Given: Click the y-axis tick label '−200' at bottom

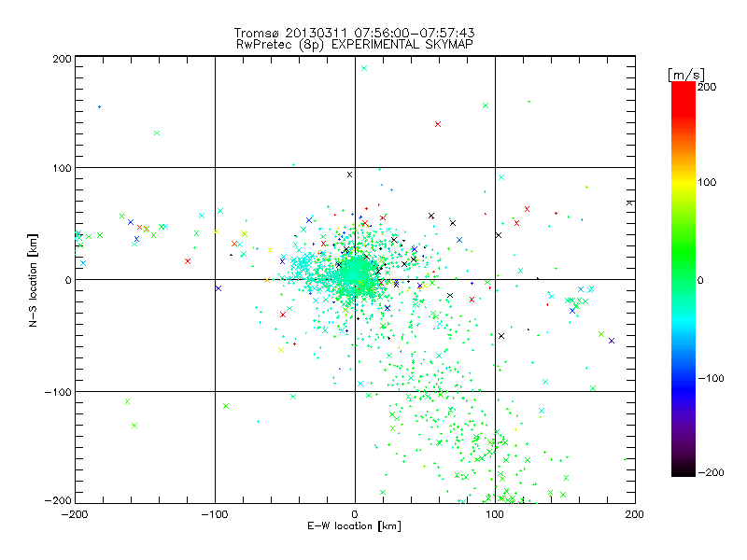Looking at the screenshot, I should point(58,500).
